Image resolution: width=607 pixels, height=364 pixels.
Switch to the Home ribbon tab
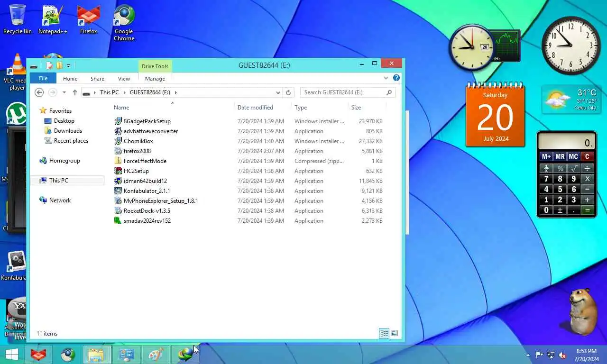point(70,79)
